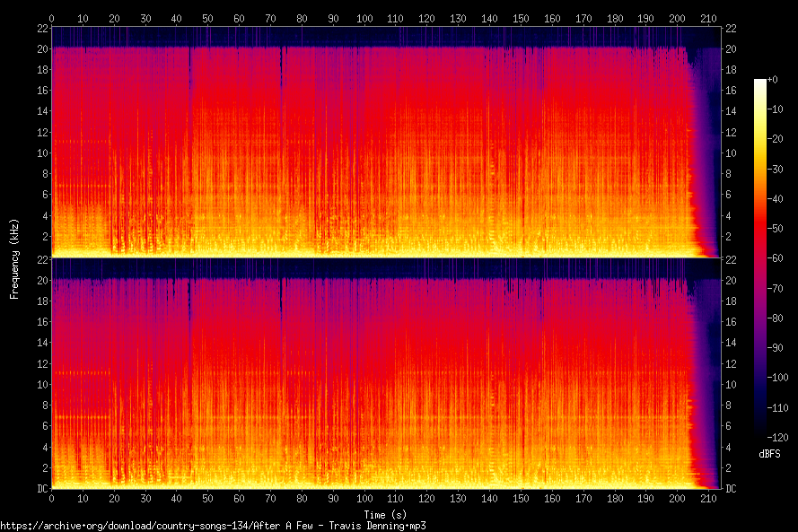
Task: Click the 'DC' label on the right frequency axis
Action: [x=732, y=489]
